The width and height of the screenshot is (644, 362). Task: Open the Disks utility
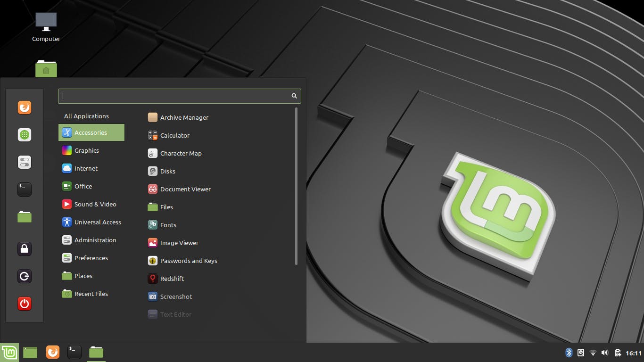pyautogui.click(x=167, y=171)
